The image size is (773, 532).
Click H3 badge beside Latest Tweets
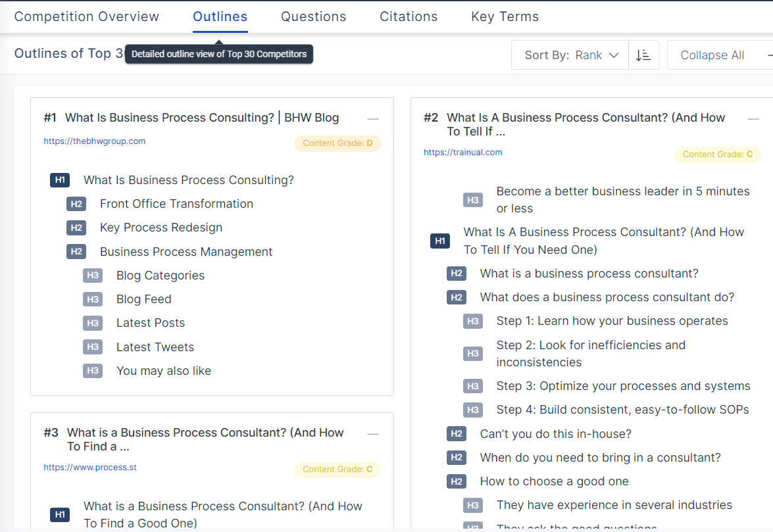(93, 347)
